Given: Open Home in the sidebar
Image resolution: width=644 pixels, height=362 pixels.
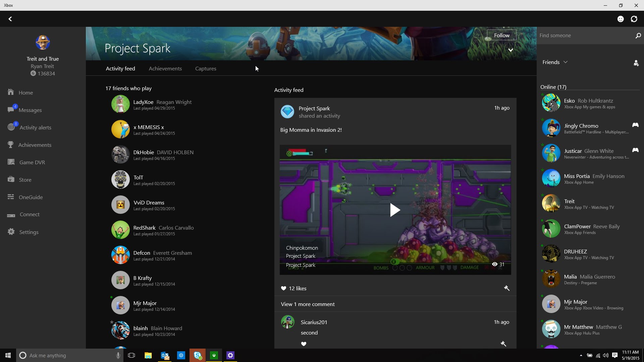Looking at the screenshot, I should 20,93.
